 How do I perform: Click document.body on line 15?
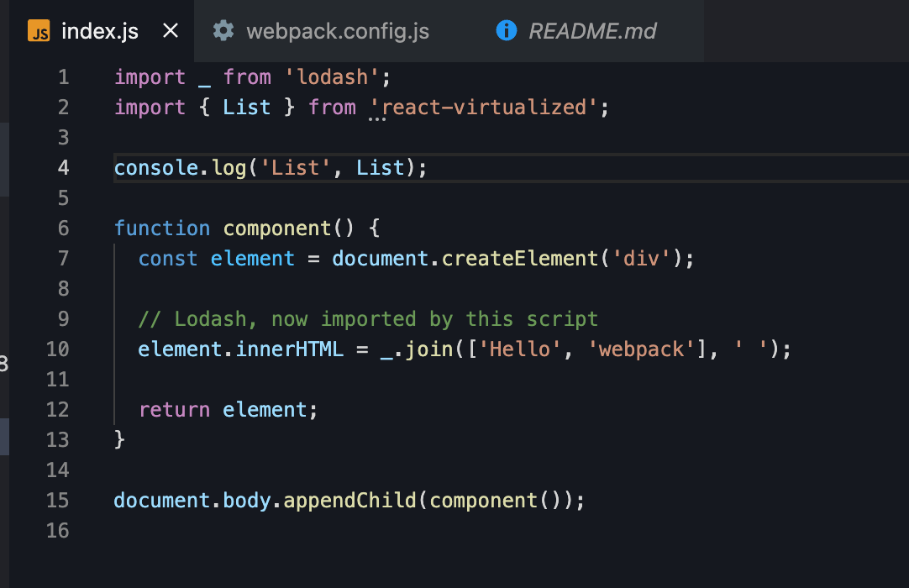pyautogui.click(x=192, y=501)
